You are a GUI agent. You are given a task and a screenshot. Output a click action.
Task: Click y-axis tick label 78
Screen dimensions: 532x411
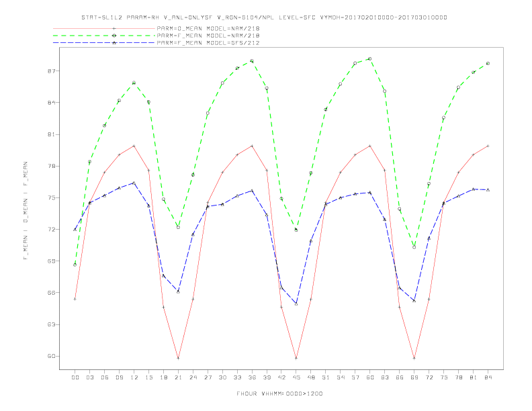coord(52,166)
